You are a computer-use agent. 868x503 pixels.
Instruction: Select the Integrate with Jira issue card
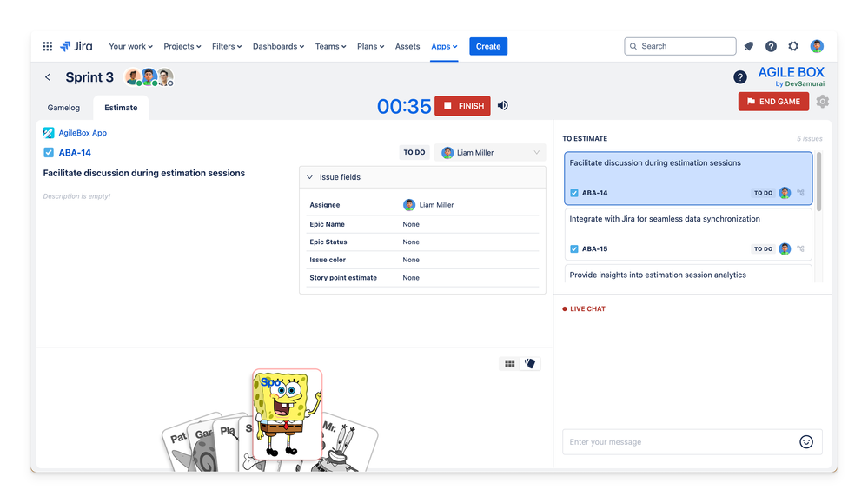point(688,234)
